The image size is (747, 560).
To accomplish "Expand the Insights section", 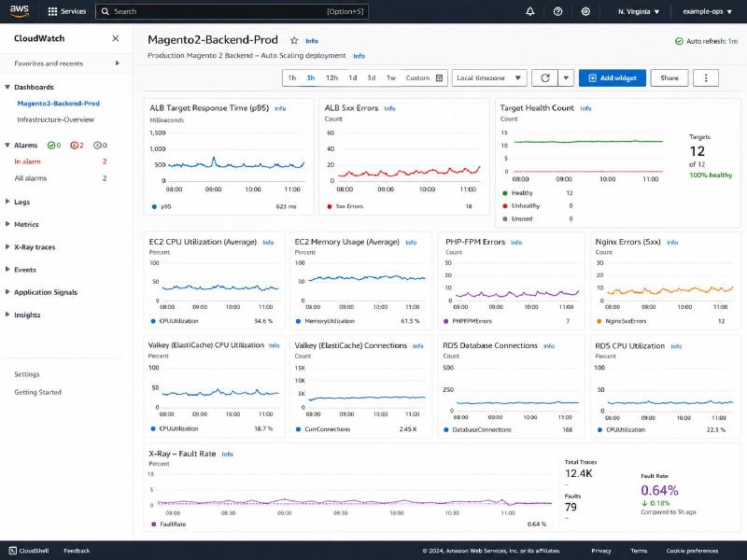I will [x=7, y=315].
